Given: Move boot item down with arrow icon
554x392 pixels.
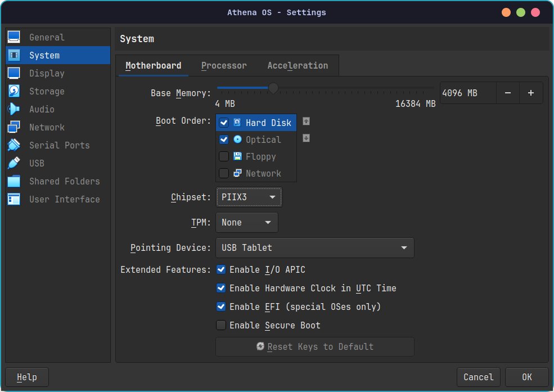Looking at the screenshot, I should coord(307,138).
